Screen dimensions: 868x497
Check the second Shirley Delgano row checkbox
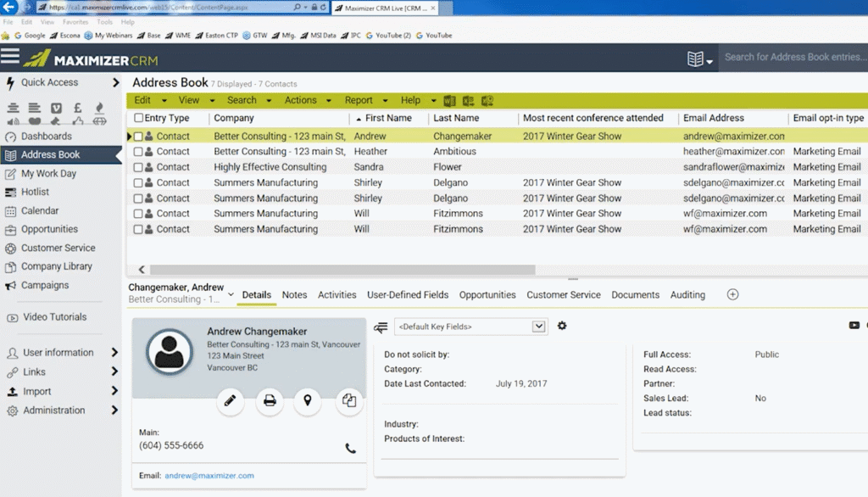[138, 198]
